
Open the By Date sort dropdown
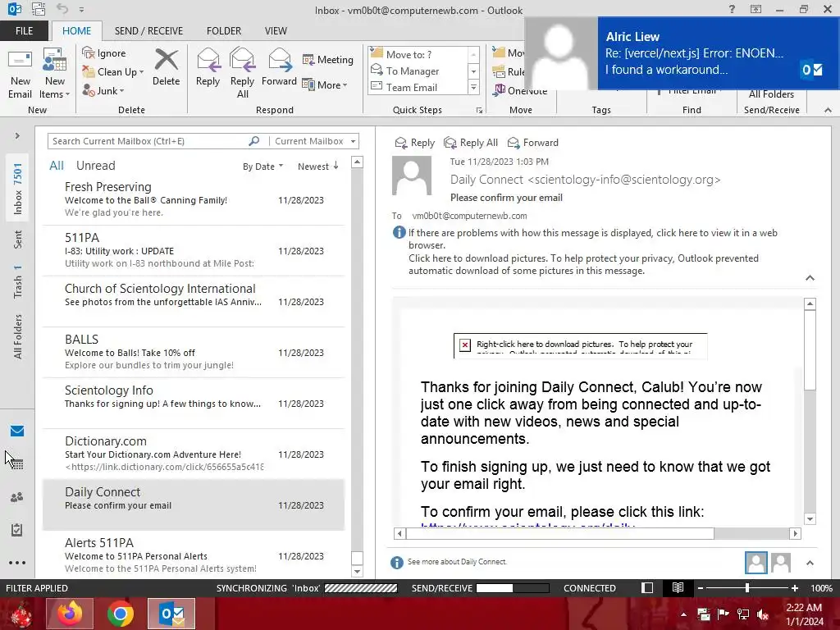262,167
